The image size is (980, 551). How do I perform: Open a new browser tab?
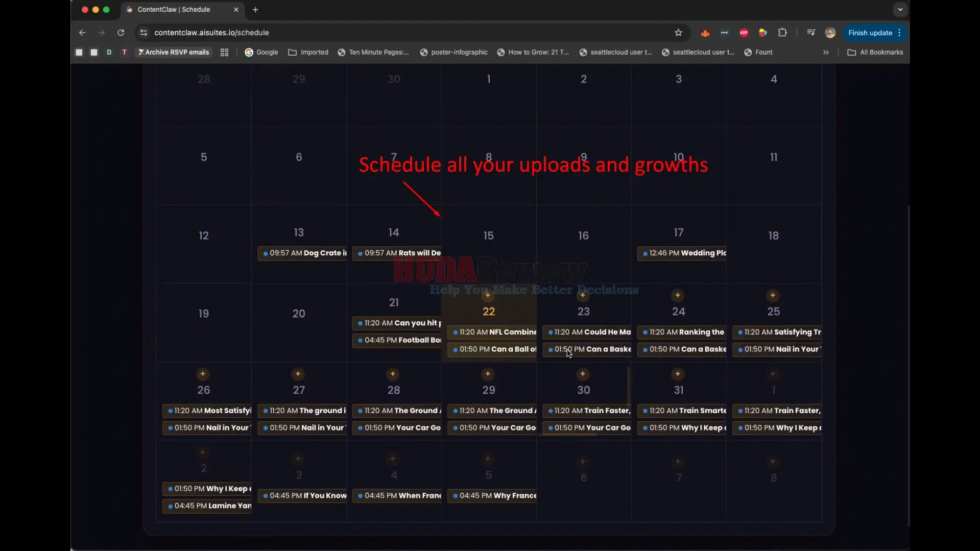coord(255,10)
